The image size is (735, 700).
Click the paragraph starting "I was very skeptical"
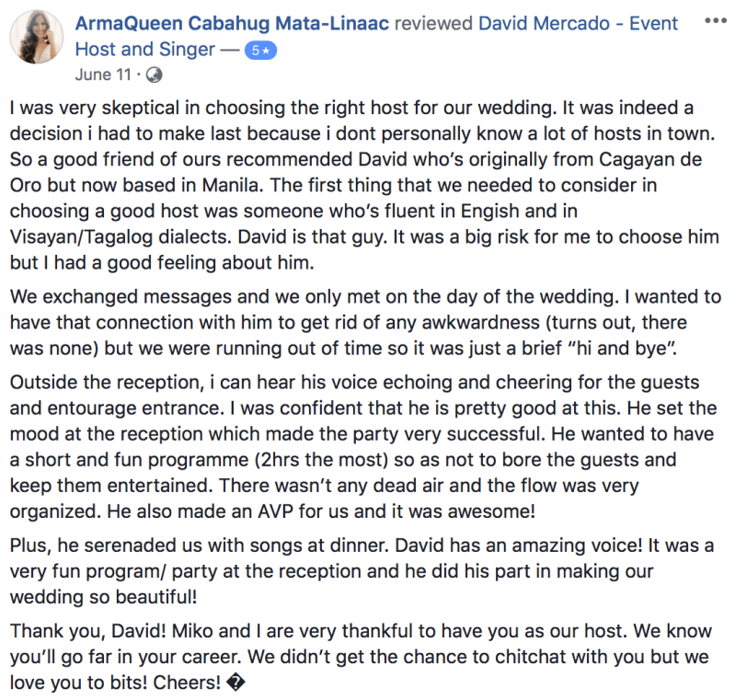[365, 186]
